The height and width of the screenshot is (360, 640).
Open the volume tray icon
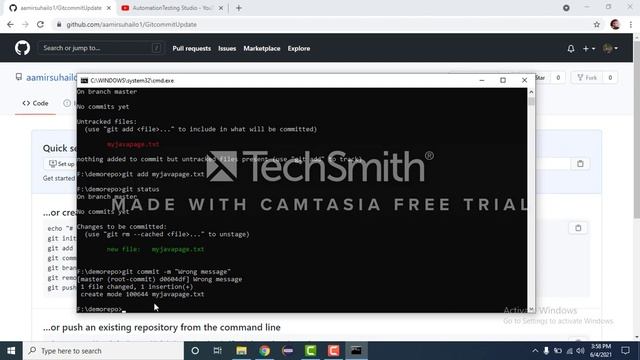(580, 351)
